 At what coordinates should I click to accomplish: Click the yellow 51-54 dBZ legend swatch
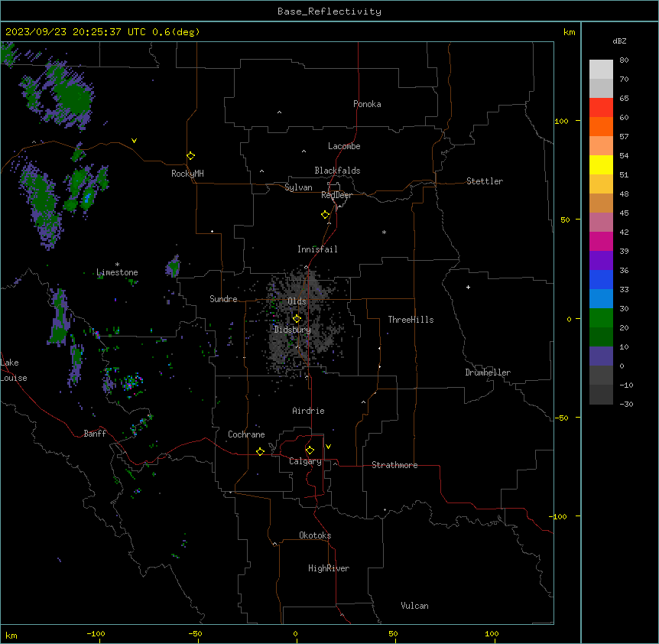coord(601,164)
